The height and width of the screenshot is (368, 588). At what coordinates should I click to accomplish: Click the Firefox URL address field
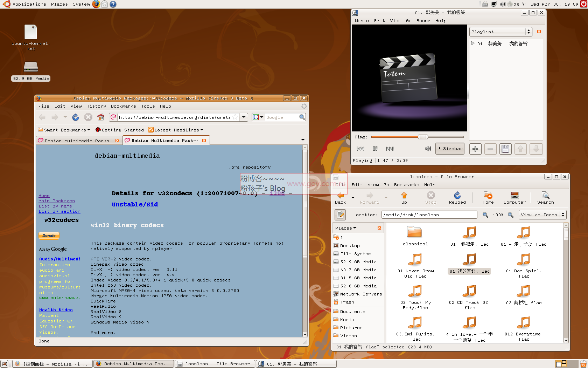[174, 117]
